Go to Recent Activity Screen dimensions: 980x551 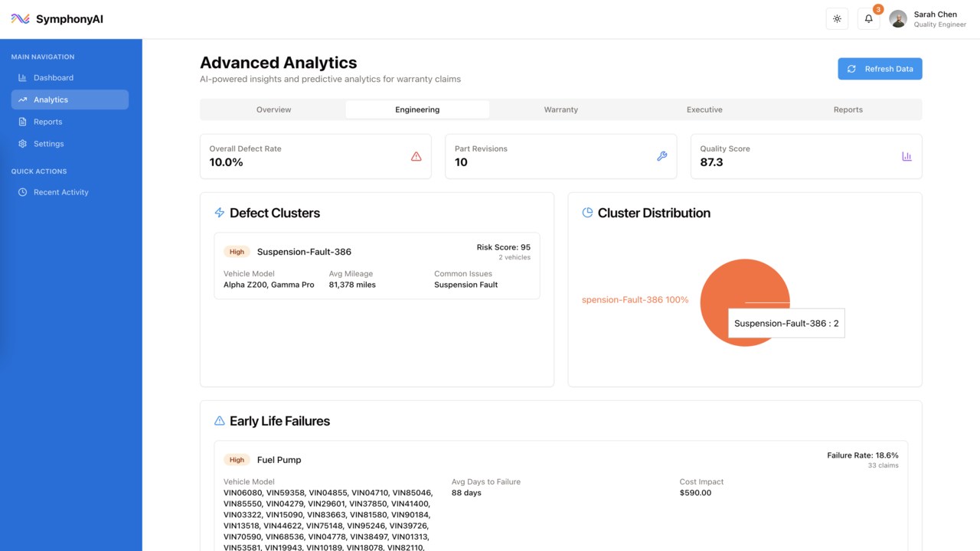(60, 192)
